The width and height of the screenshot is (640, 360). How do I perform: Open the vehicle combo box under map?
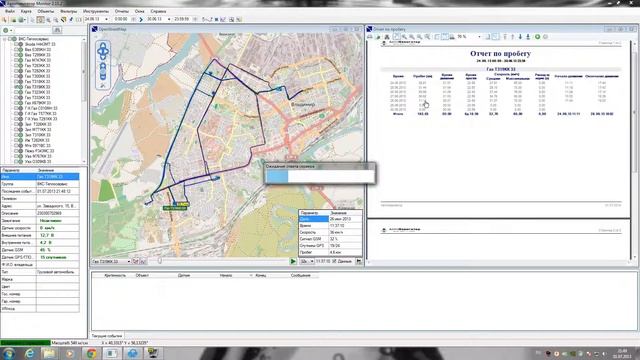point(111,261)
